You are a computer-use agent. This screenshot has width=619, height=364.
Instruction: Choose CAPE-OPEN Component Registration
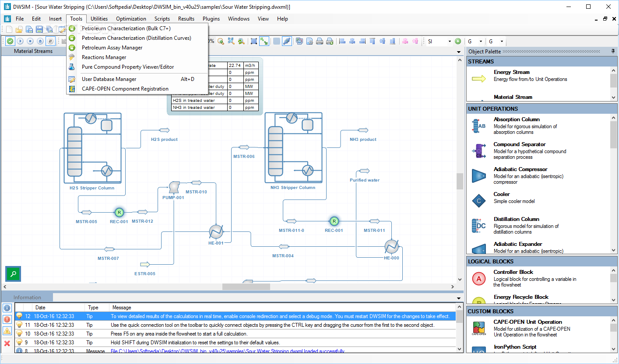coord(137,89)
